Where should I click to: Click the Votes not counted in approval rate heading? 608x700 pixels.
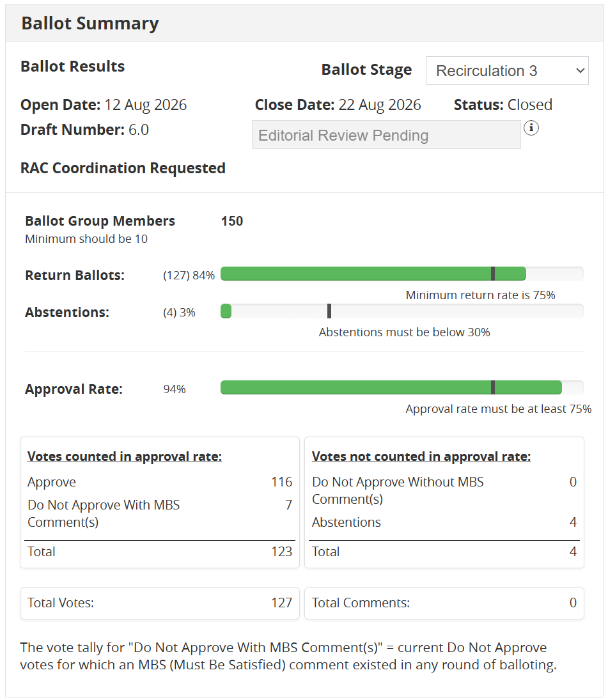click(x=421, y=456)
